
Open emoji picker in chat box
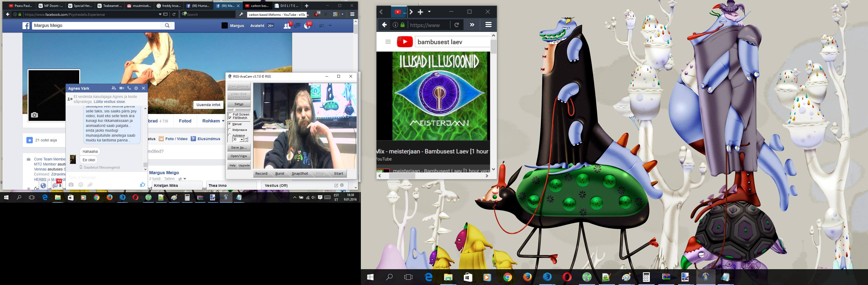81,185
